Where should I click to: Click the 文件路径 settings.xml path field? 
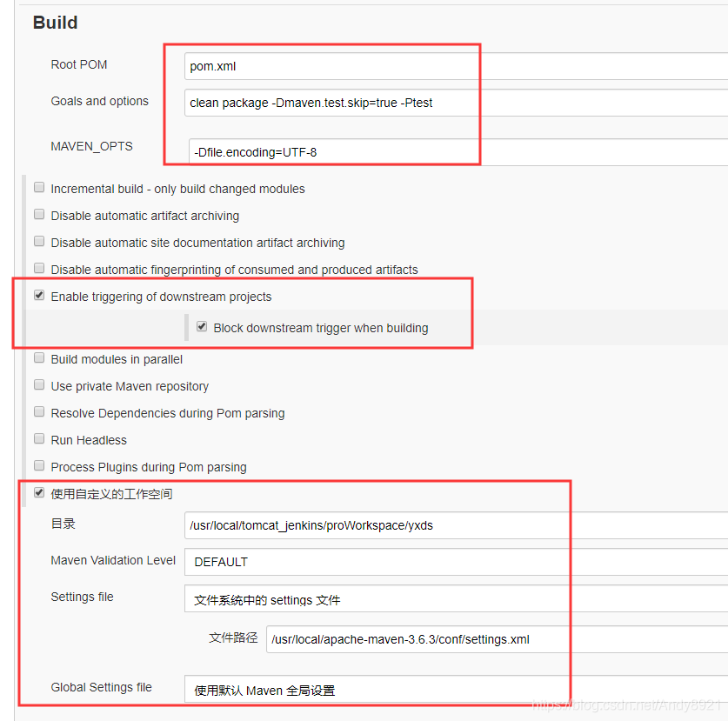click(497, 639)
